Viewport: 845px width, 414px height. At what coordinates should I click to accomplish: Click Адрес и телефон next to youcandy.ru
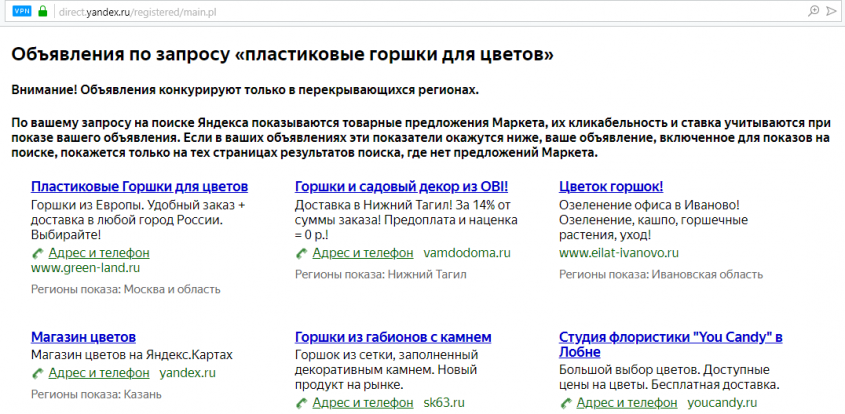tap(627, 403)
